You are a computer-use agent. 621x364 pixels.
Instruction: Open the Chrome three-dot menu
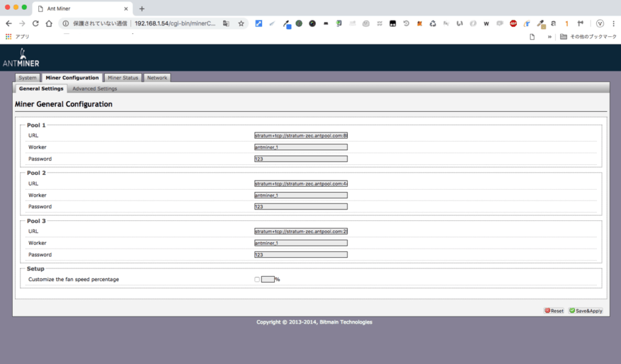pos(614,24)
